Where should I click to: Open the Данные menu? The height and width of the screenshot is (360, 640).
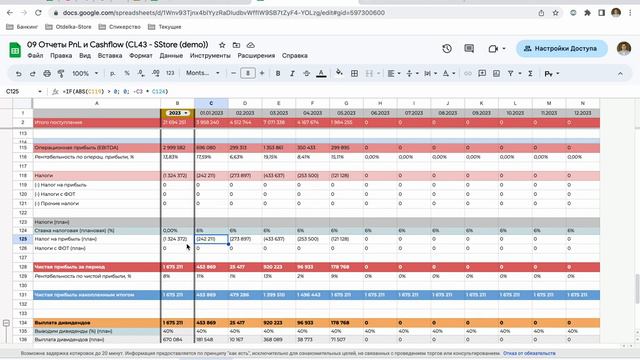[x=171, y=56]
